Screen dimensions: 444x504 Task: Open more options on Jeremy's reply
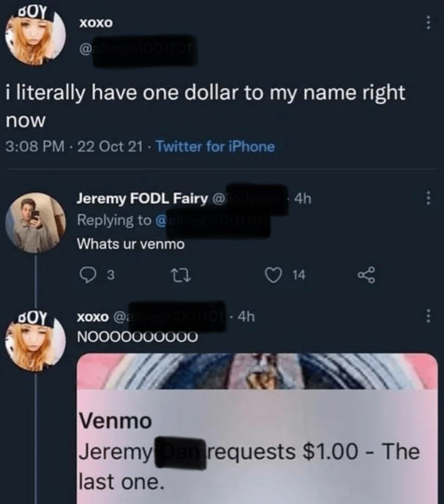pos(428,198)
